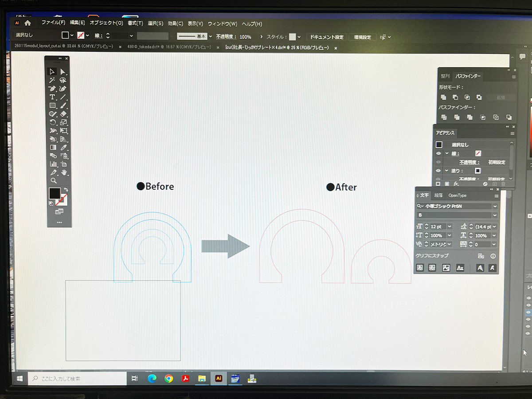Open the 小塚ゴシック Pr6N font dropdown

click(495, 206)
